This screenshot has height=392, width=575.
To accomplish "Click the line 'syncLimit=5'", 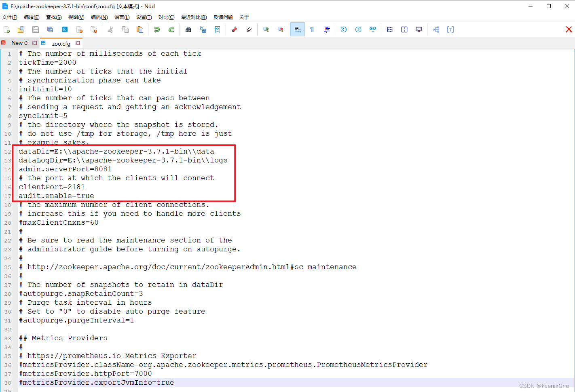I will 43,116.
